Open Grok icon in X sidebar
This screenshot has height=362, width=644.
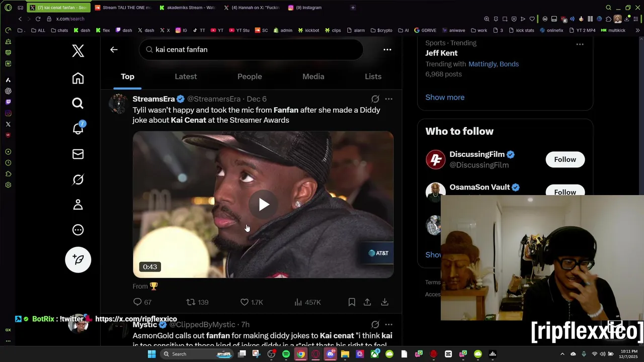pos(78,179)
